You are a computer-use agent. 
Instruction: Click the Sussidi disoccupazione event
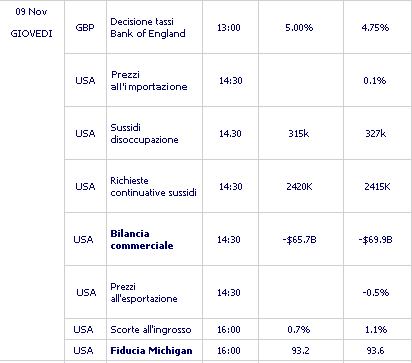[144, 133]
